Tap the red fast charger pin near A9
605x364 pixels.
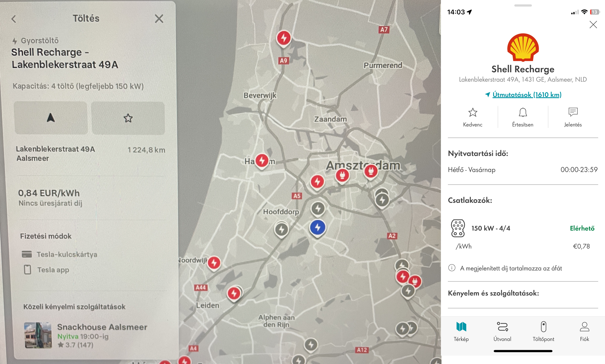284,39
